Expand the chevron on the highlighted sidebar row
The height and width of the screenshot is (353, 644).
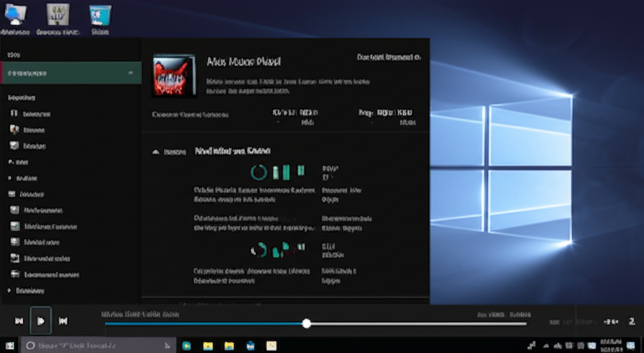click(131, 73)
